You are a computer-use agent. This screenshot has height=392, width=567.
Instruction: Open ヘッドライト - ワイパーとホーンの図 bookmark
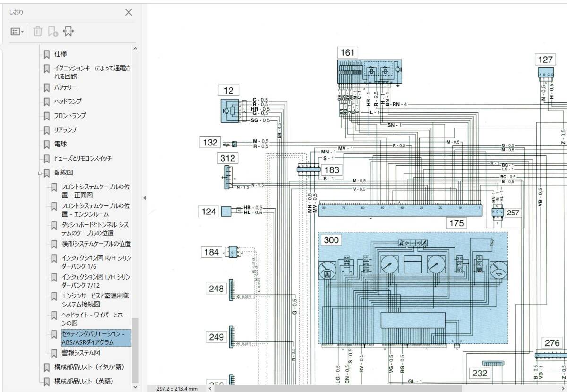point(95,319)
